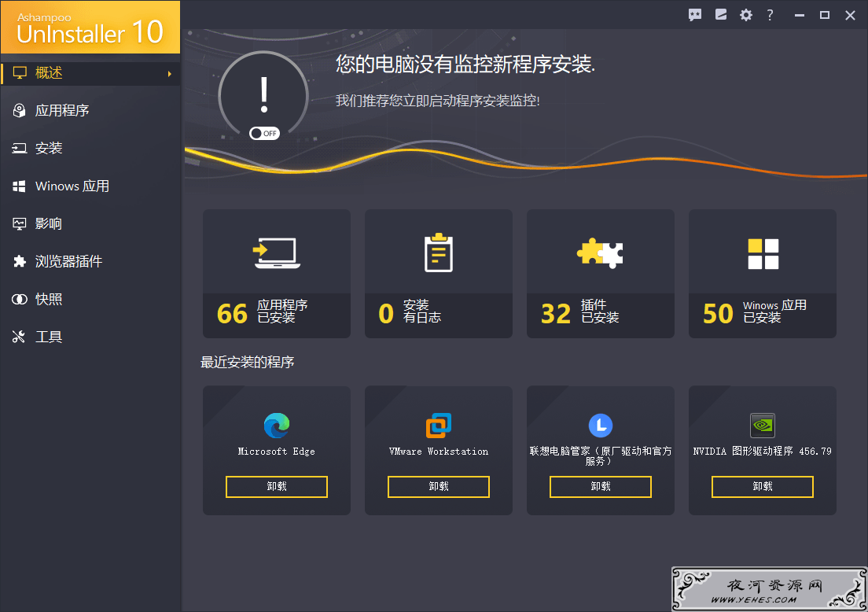Click the disc icon beside 应用程序
Viewport: 868px width, 612px height.
(x=20, y=110)
